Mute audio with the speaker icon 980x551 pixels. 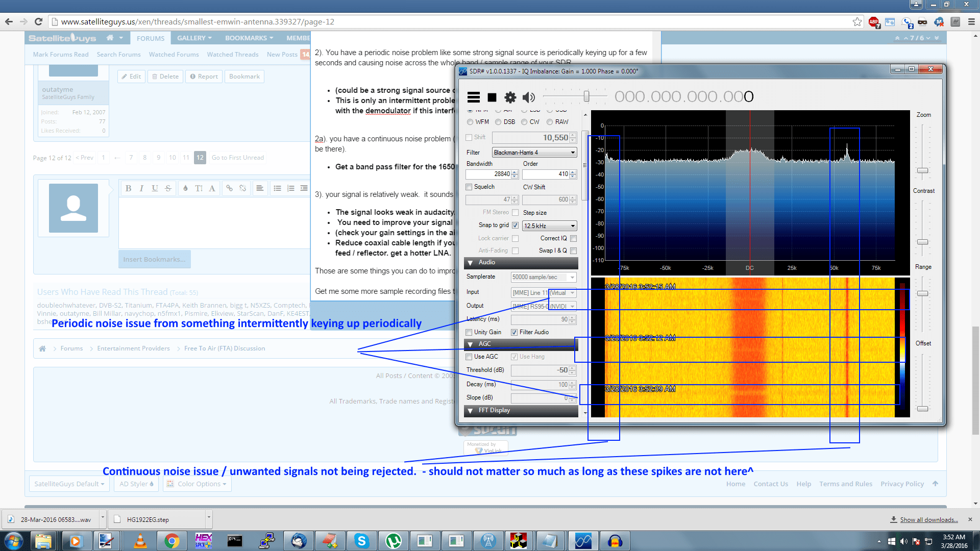pos(529,97)
